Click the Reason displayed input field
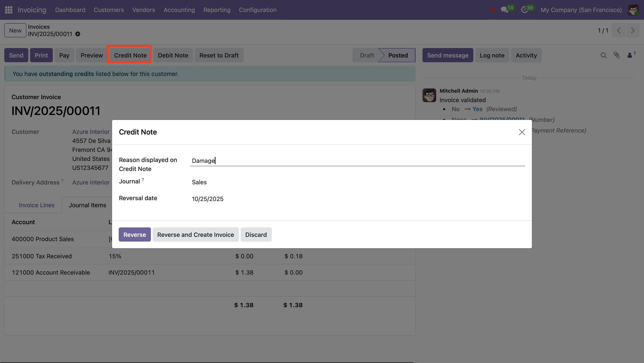 [357, 161]
